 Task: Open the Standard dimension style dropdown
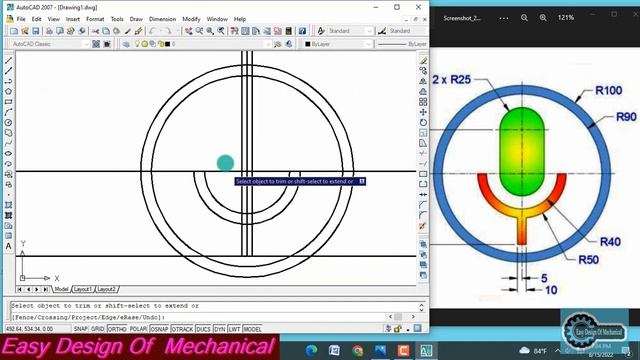407,31
